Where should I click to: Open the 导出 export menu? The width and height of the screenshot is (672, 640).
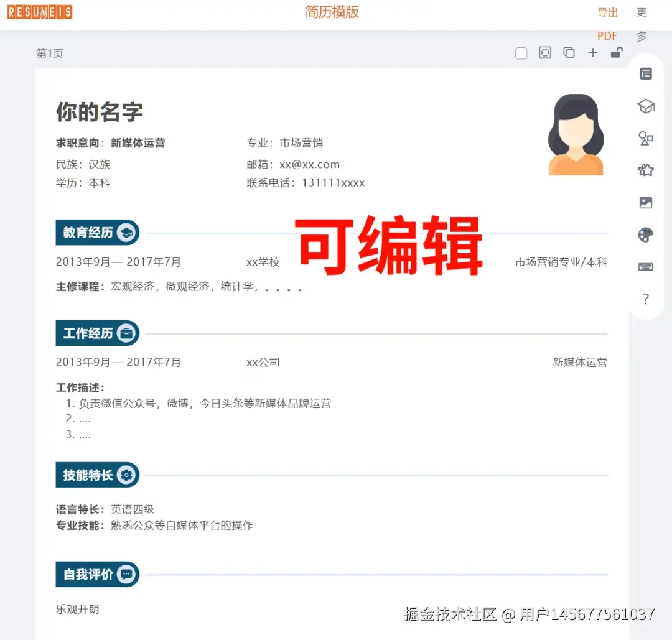pos(607,12)
